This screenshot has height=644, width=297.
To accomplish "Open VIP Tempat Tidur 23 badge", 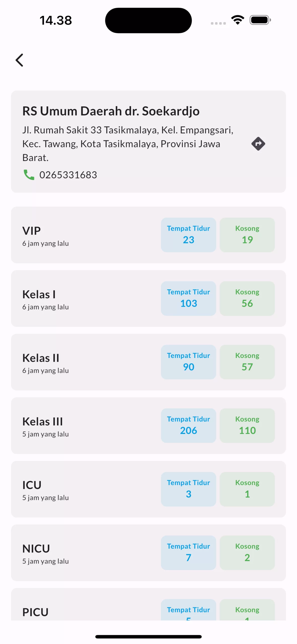I will 188,235.
